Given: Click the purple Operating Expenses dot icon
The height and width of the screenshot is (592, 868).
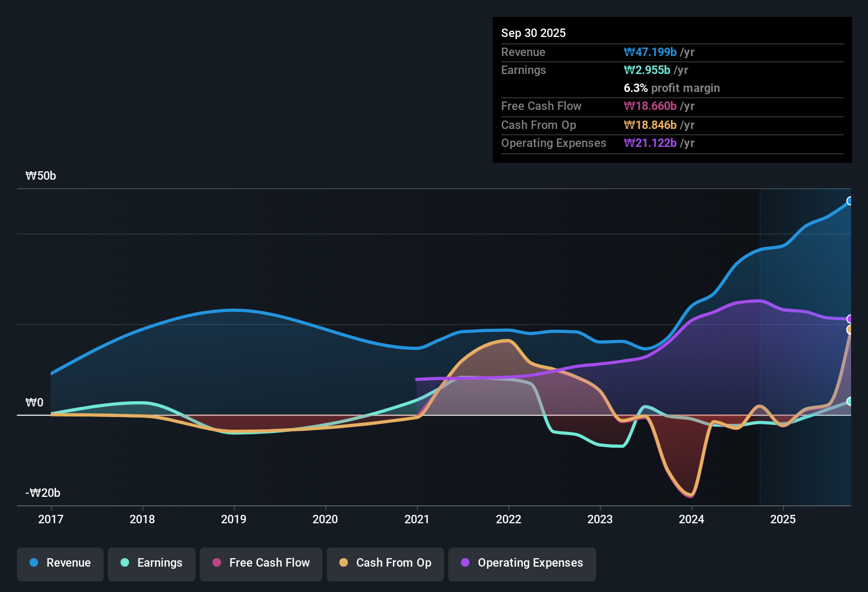Looking at the screenshot, I should [x=464, y=563].
